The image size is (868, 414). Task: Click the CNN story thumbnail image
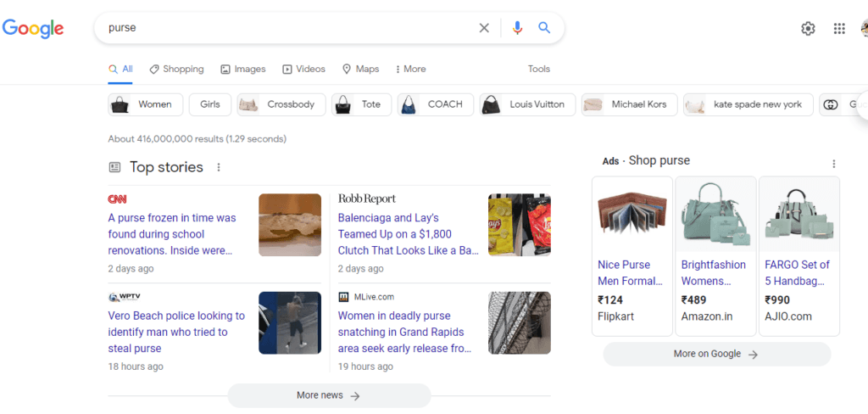[x=290, y=225]
